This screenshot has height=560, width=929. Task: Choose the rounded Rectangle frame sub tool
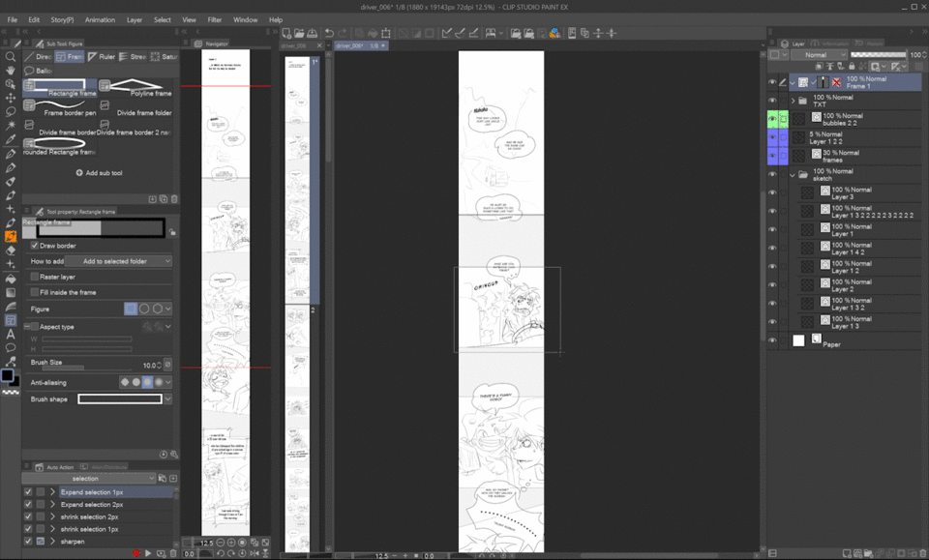click(x=60, y=146)
